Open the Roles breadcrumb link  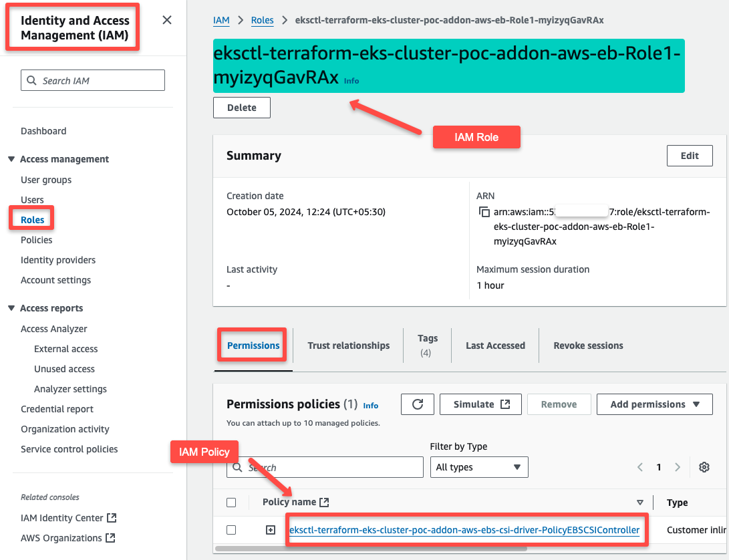(x=262, y=20)
